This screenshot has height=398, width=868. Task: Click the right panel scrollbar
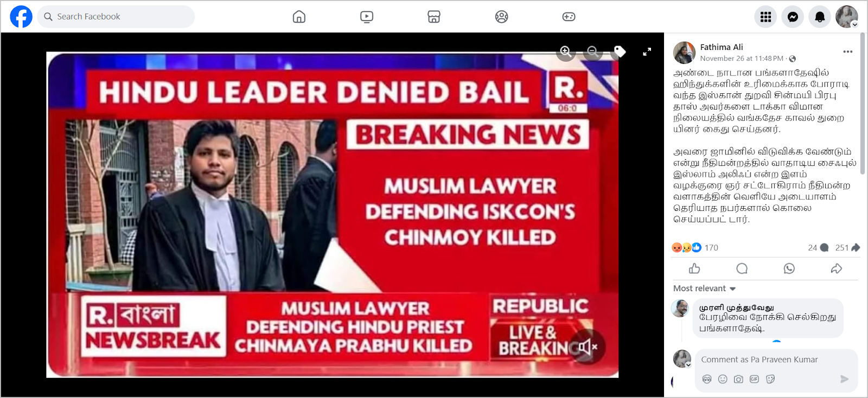(x=863, y=103)
